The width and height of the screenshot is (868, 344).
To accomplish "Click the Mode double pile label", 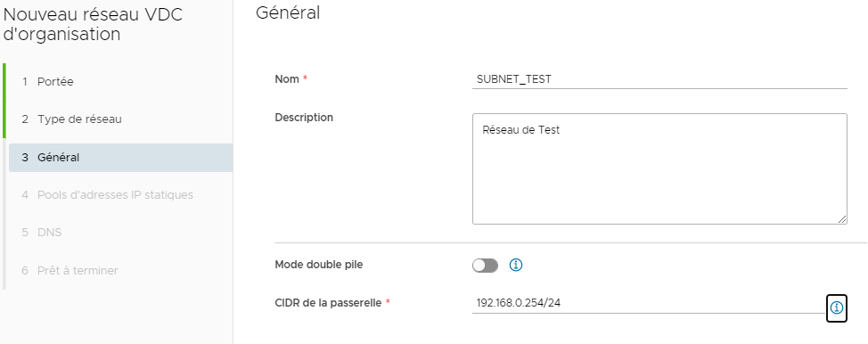I will 319,265.
